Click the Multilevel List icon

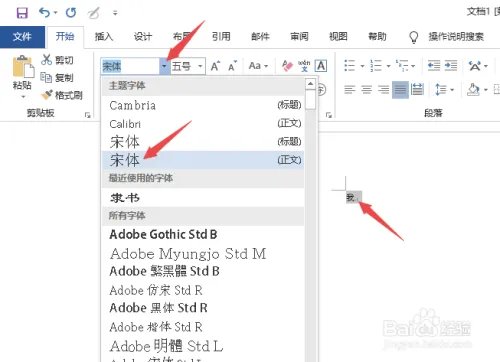pyautogui.click(x=402, y=66)
